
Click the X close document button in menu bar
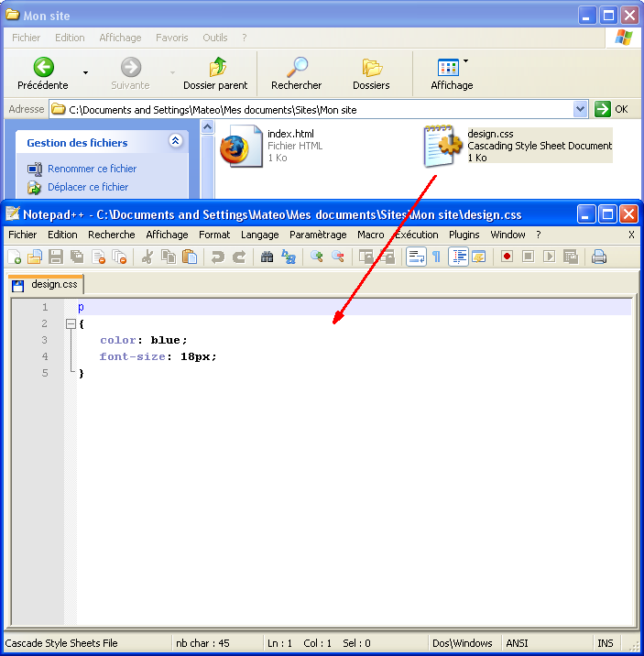point(631,235)
